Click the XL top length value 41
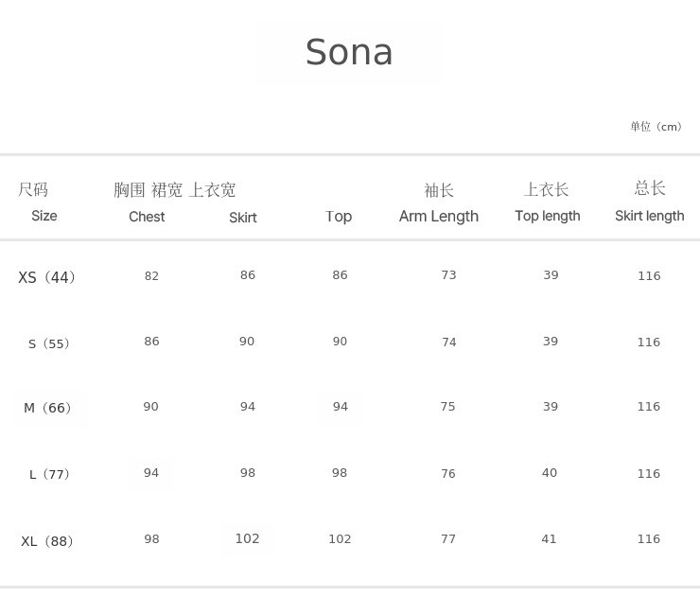This screenshot has width=700, height=615. click(549, 539)
